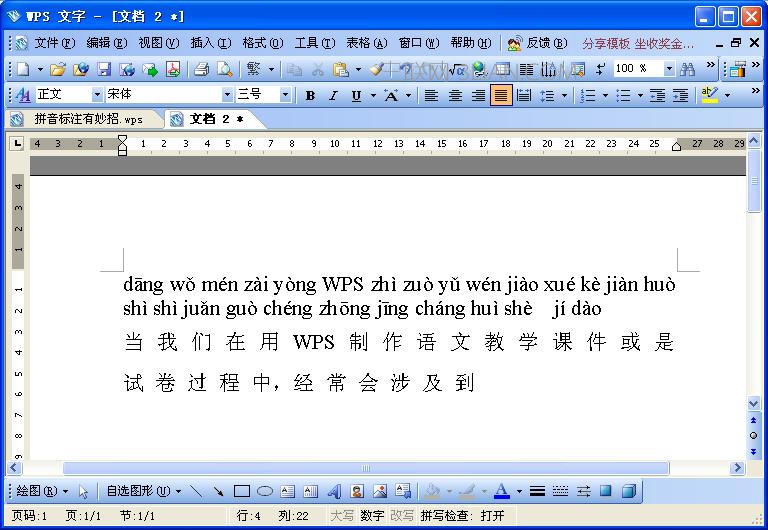This screenshot has width=768, height=530.
Task: Create a new blank document icon
Action: 23,70
